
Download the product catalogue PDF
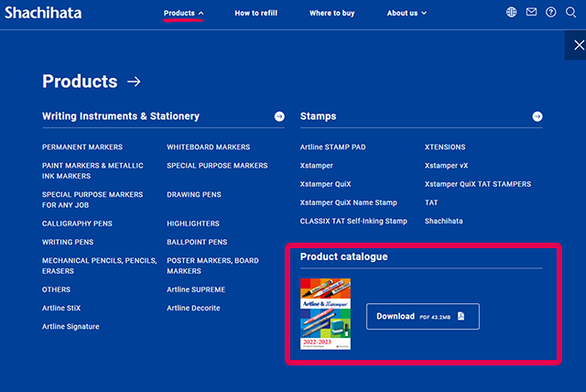423,317
